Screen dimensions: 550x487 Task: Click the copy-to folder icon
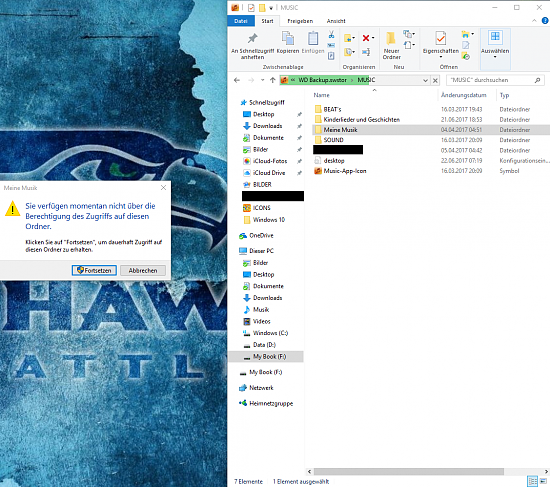[348, 52]
